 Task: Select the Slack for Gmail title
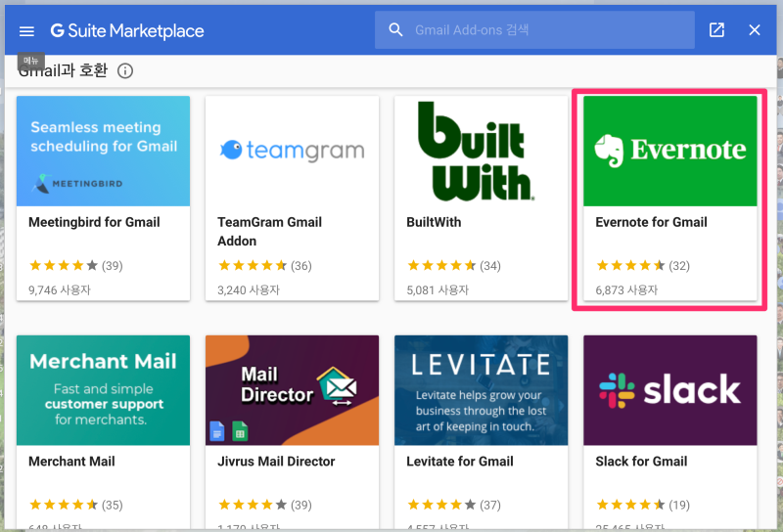641,462
